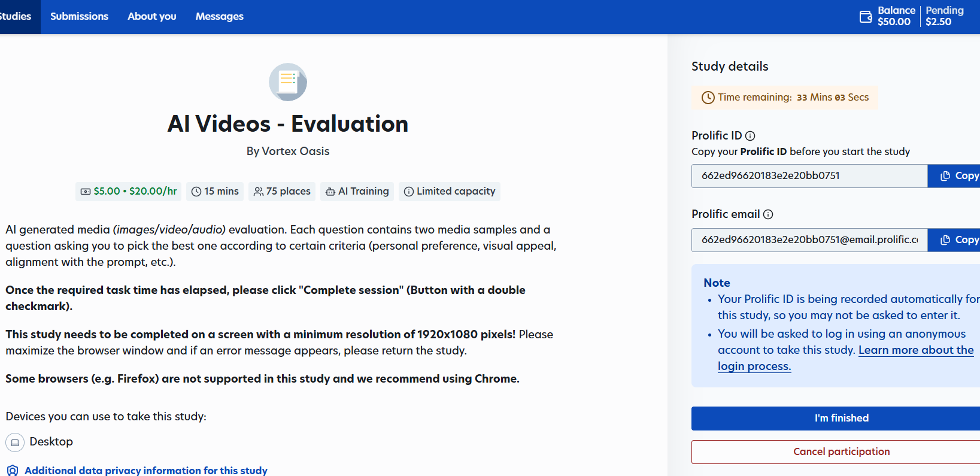Click the Limited capacity tag
This screenshot has height=476, width=980.
450,191
